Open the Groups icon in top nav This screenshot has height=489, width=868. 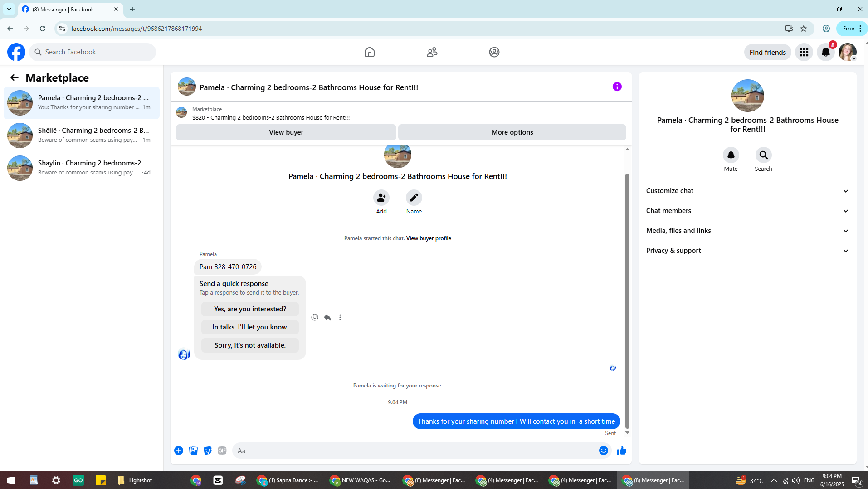pos(494,52)
